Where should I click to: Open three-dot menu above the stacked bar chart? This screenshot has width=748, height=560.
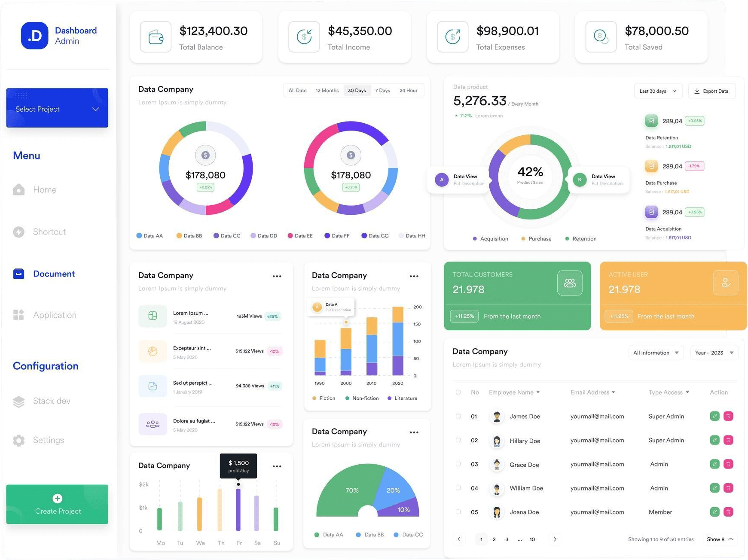pyautogui.click(x=414, y=277)
